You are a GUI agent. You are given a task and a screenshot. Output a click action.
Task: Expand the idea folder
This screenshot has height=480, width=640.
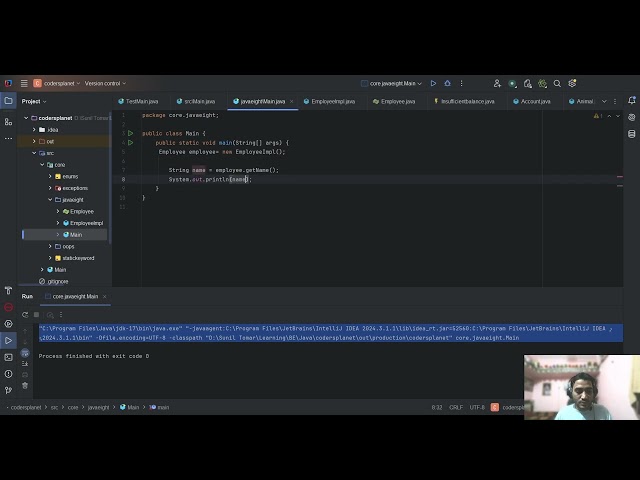pos(34,130)
